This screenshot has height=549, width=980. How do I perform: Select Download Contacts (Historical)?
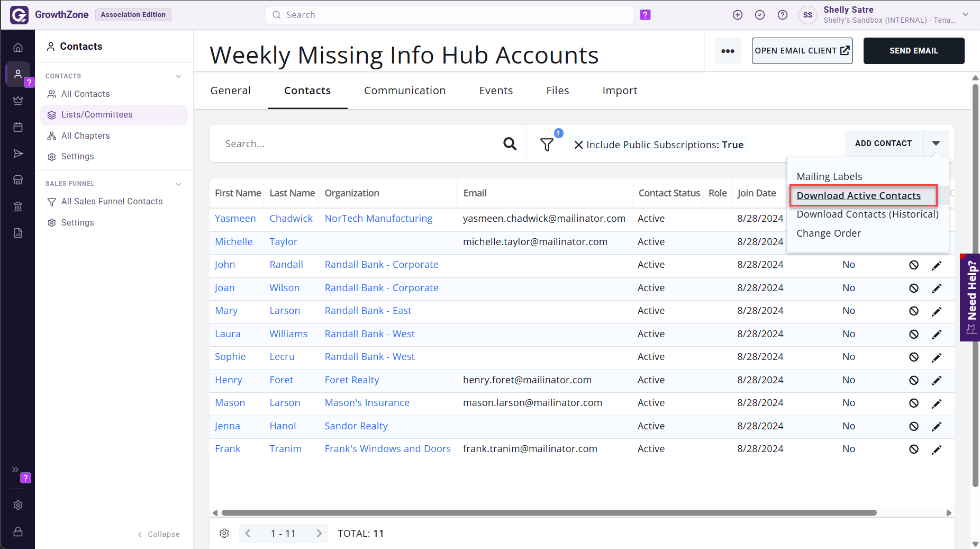[867, 214]
